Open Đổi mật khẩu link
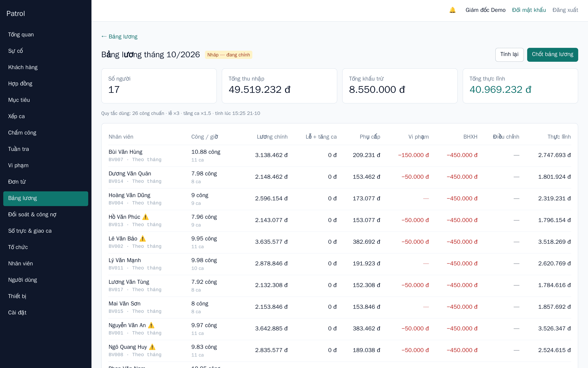The width and height of the screenshot is (588, 368). pyautogui.click(x=529, y=10)
